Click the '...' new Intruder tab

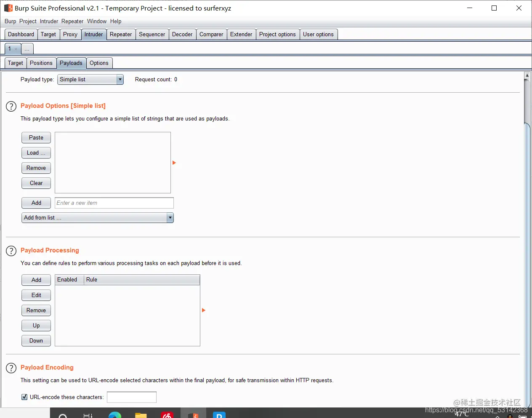(x=27, y=49)
